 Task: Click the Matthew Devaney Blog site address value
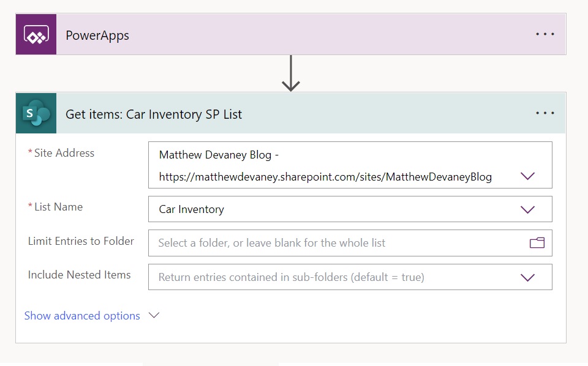pos(325,166)
